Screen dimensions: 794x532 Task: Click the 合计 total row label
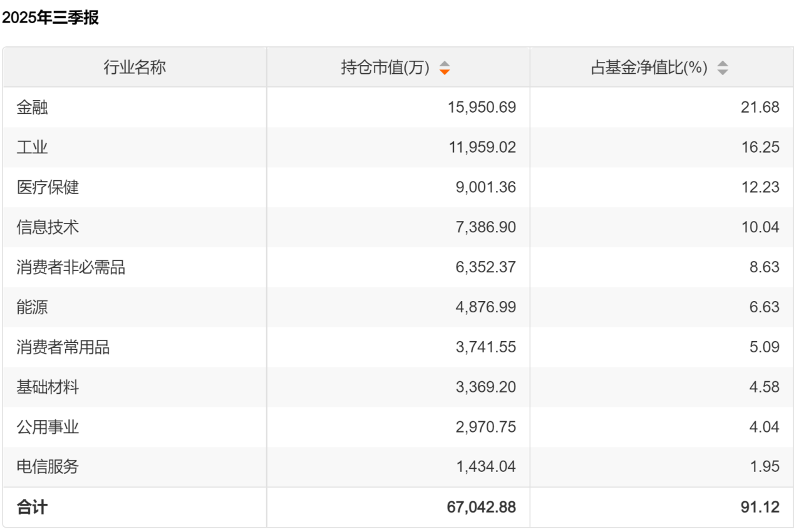(33, 507)
